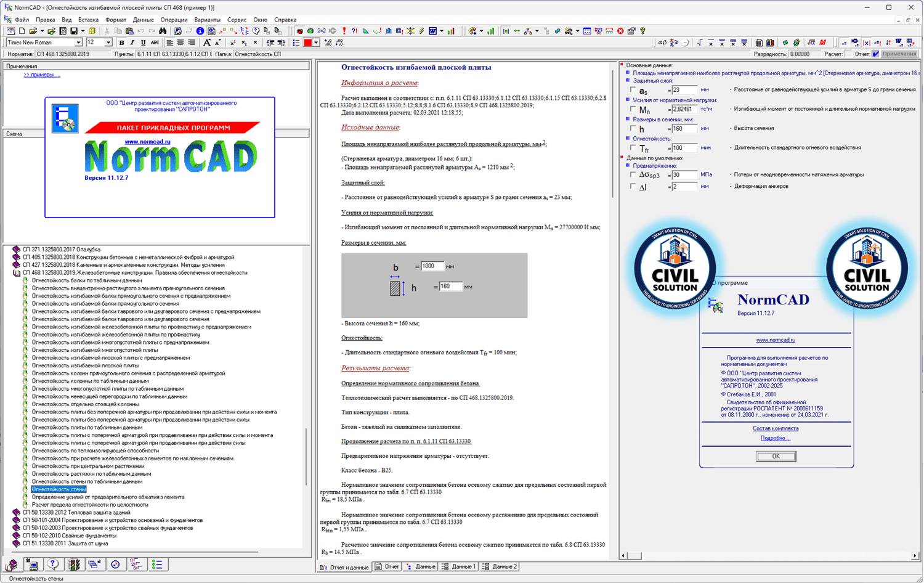Apply superscript x² formatting
The image size is (924, 583).
tap(232, 43)
